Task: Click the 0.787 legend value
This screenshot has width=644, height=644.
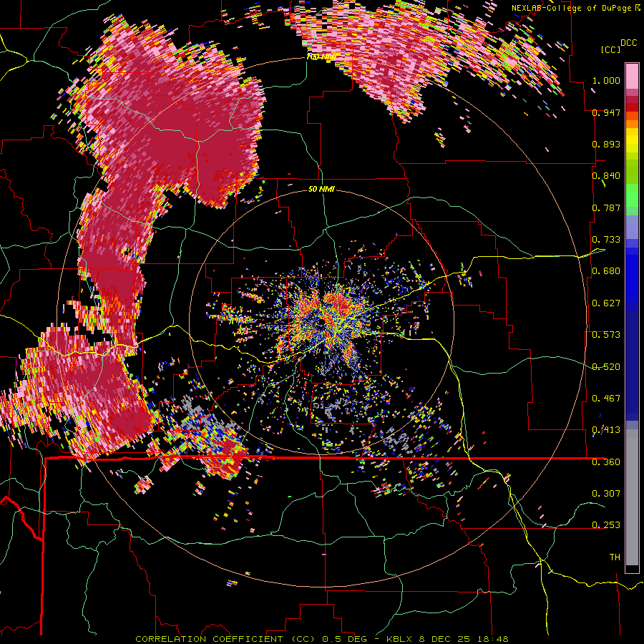Action: point(606,208)
